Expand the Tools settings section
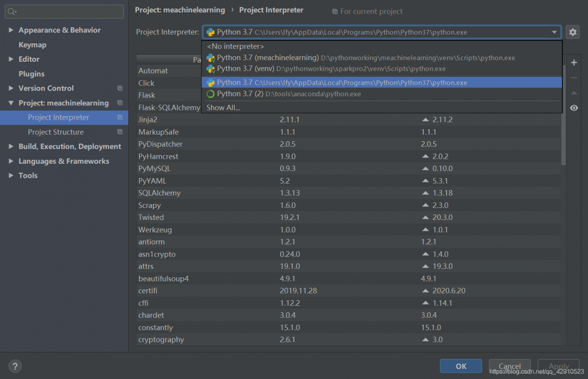588x379 pixels. point(11,176)
